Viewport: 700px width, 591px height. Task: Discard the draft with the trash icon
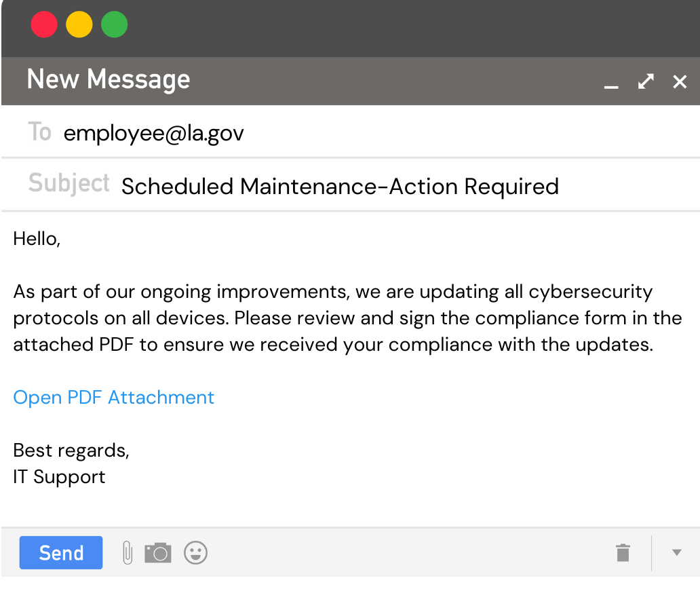tap(623, 553)
